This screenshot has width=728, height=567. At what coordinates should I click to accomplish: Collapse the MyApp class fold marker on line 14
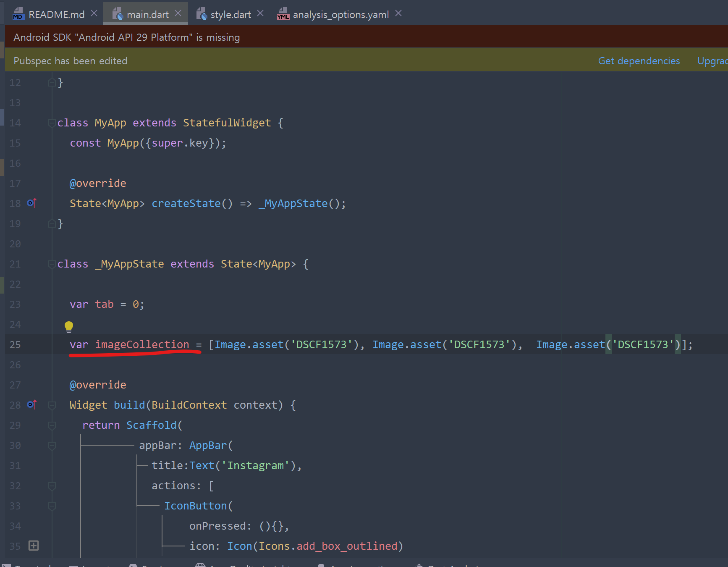pyautogui.click(x=52, y=123)
